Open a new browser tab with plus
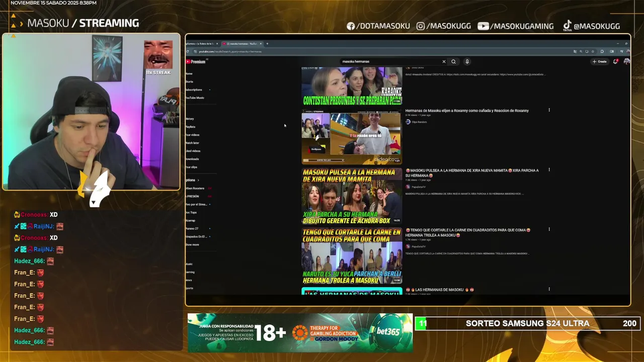Screen dimensions: 644x362 (267, 44)
